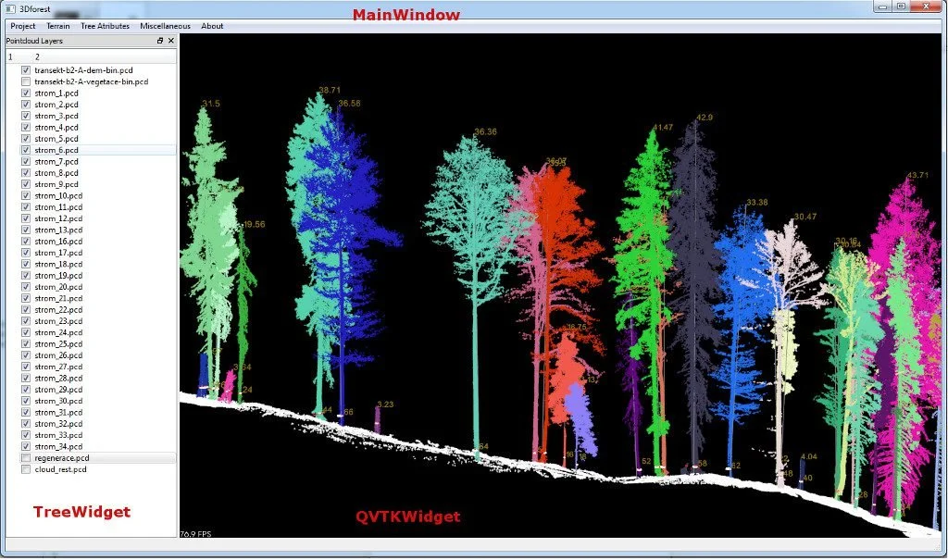Enable the cloud_rest.pcd checkbox
The height and width of the screenshot is (560, 948).
click(26, 469)
